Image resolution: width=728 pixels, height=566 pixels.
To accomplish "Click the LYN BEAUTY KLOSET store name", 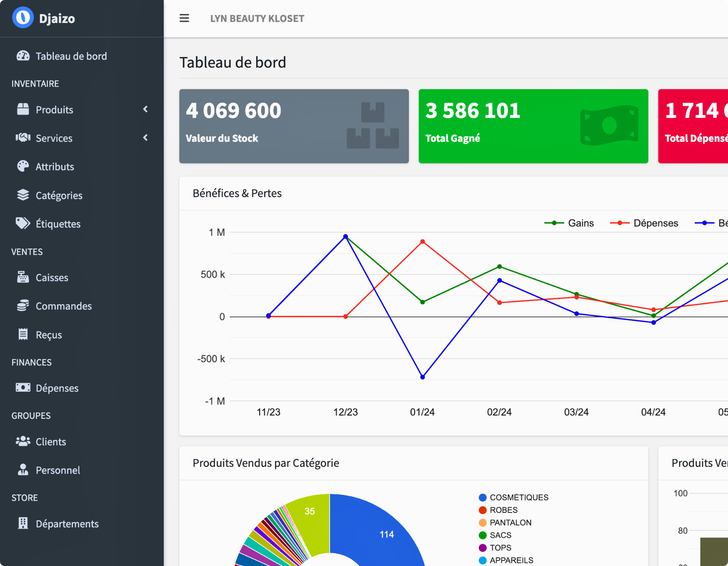I will pos(257,18).
